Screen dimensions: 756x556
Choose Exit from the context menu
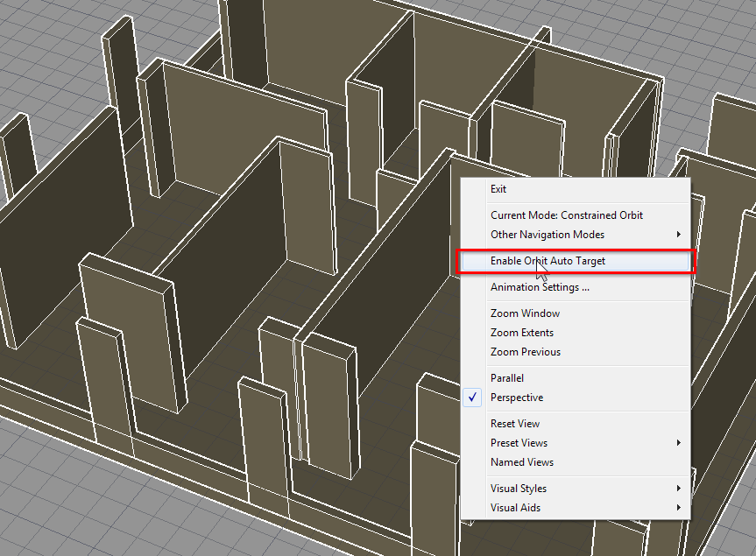coord(498,189)
